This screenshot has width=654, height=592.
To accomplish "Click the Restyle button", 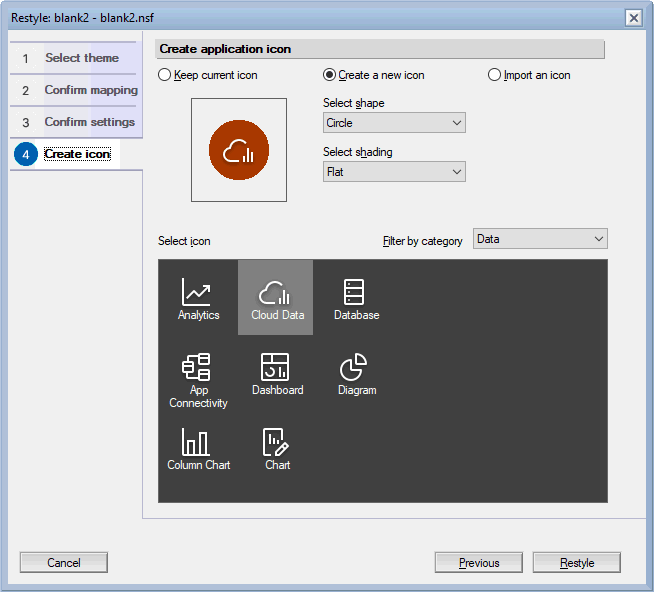I will 577,563.
